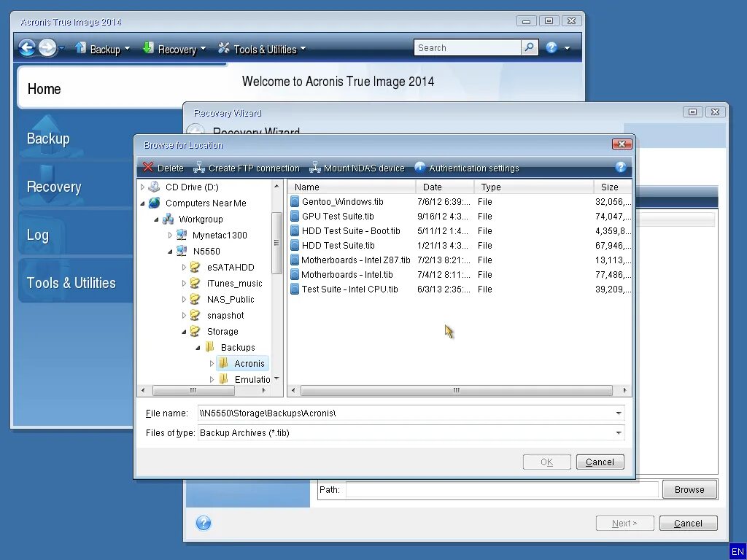This screenshot has width=747, height=560.
Task: Expand the iTunes_music share
Action: (184, 284)
